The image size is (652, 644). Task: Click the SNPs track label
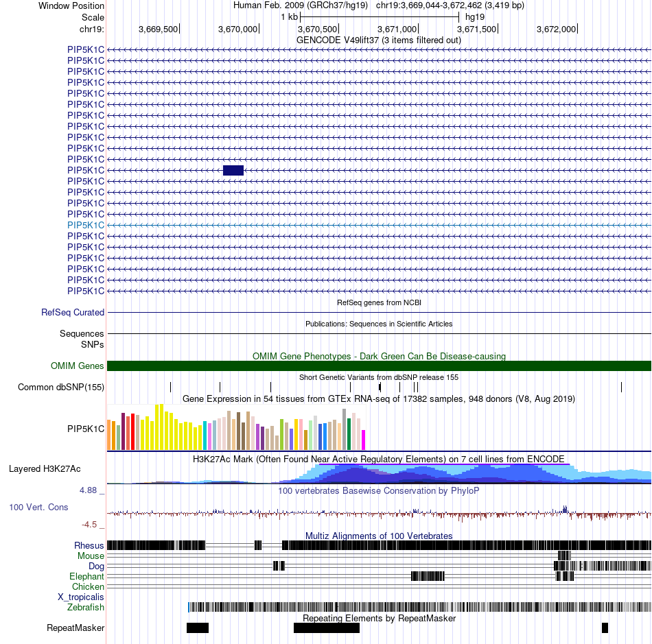93,344
